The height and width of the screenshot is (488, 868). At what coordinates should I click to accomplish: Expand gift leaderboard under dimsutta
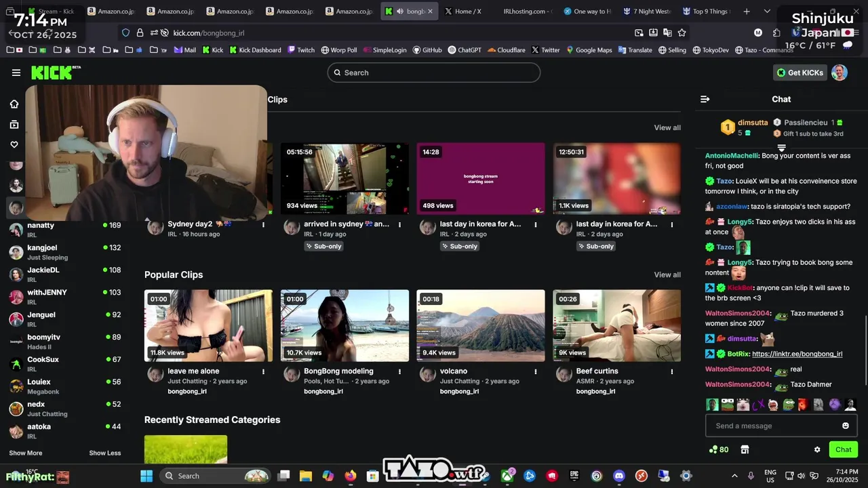pos(781,147)
